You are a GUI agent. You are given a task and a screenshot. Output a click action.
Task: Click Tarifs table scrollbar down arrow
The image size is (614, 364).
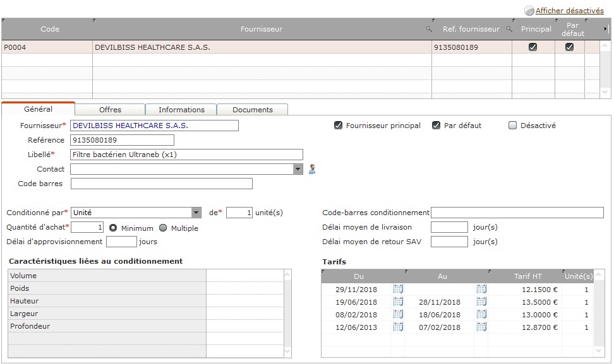(x=598, y=351)
